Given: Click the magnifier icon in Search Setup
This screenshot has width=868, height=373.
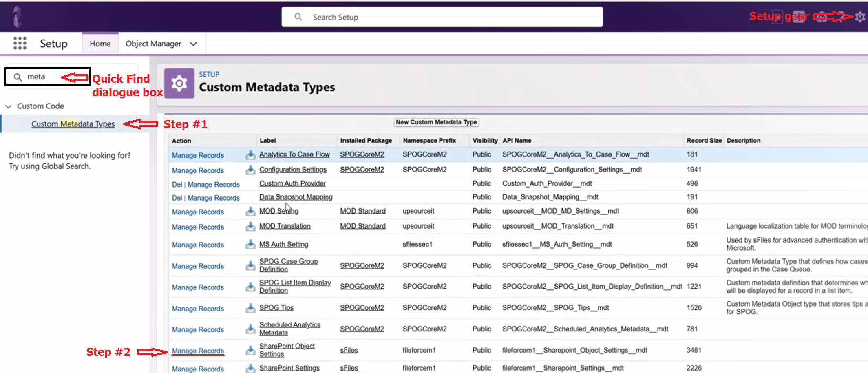Looking at the screenshot, I should [298, 17].
